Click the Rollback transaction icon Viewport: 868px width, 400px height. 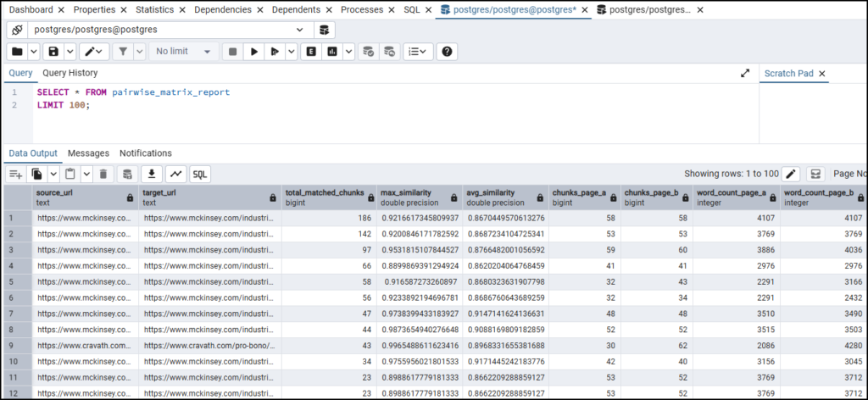(390, 52)
